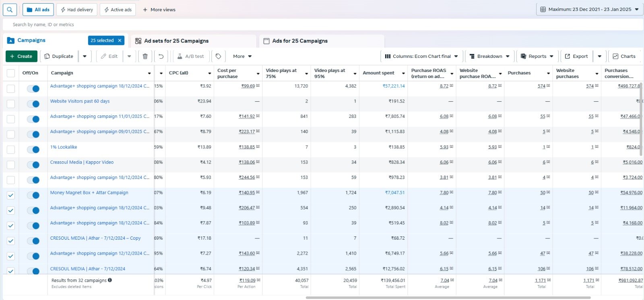Screen dimensions: 644x300
Task: Click the undo arrow icon
Action: click(161, 56)
